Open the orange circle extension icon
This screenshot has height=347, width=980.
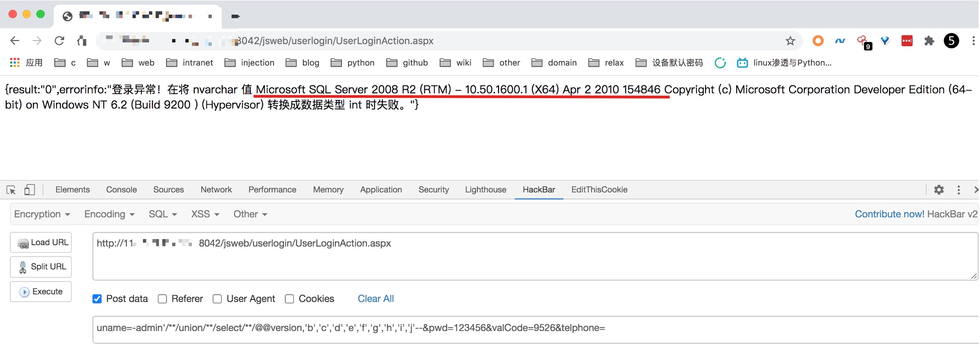coord(818,41)
